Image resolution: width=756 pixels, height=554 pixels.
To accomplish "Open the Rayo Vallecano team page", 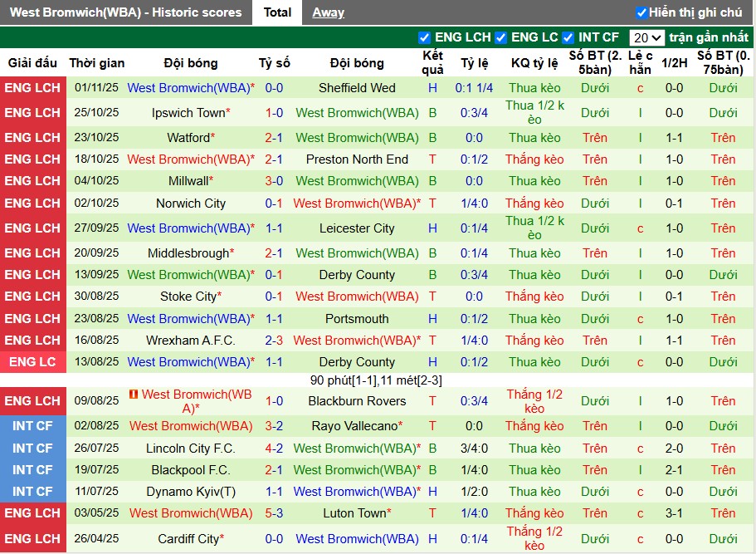I will (354, 426).
